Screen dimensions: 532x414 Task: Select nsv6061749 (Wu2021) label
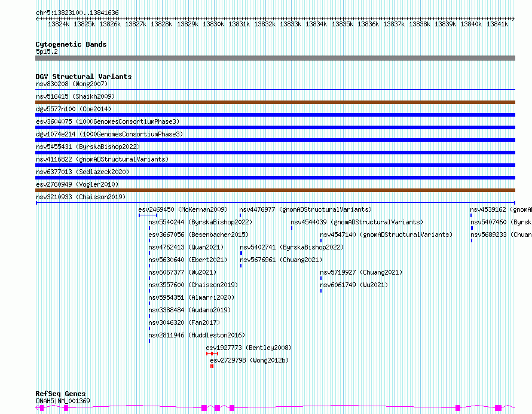(354, 285)
